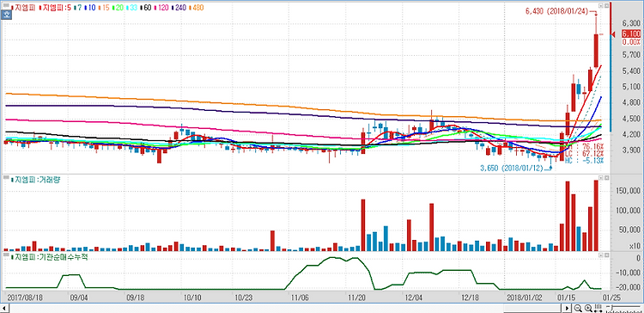Click the chart scrollbar right arrow

pyautogui.click(x=567, y=308)
